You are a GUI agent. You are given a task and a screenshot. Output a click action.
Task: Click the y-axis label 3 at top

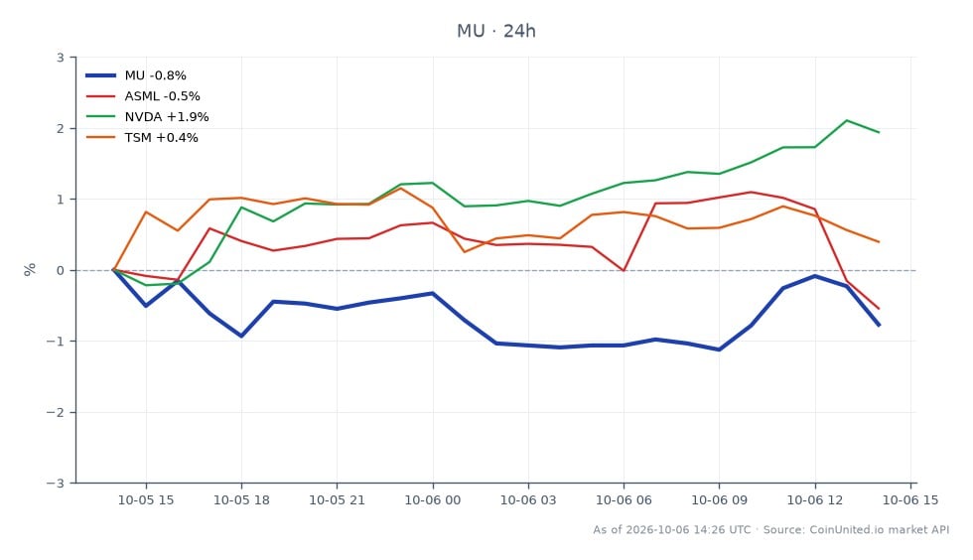point(61,58)
